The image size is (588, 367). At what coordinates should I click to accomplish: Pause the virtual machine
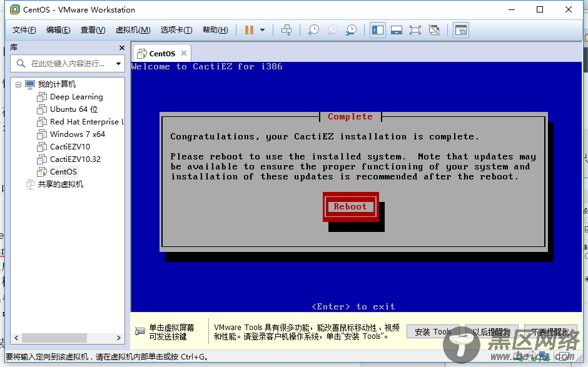(x=249, y=30)
